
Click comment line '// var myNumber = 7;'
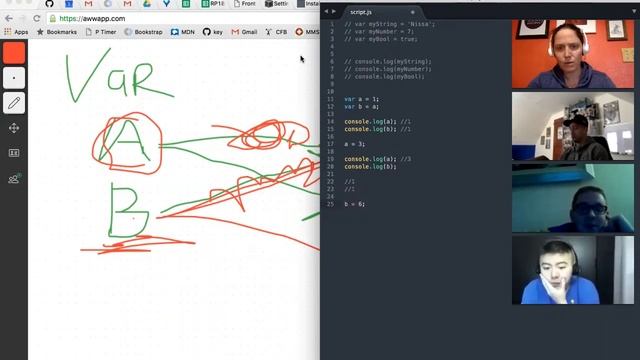[379, 31]
